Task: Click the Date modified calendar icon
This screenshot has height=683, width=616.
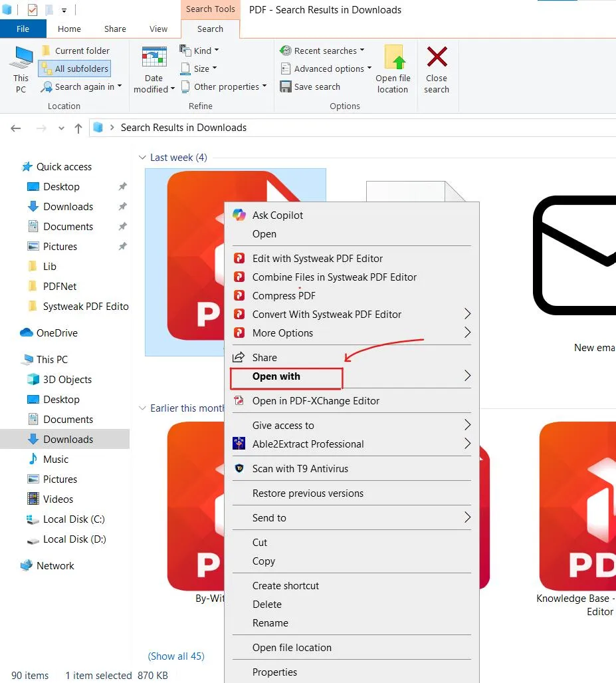Action: 154,59
